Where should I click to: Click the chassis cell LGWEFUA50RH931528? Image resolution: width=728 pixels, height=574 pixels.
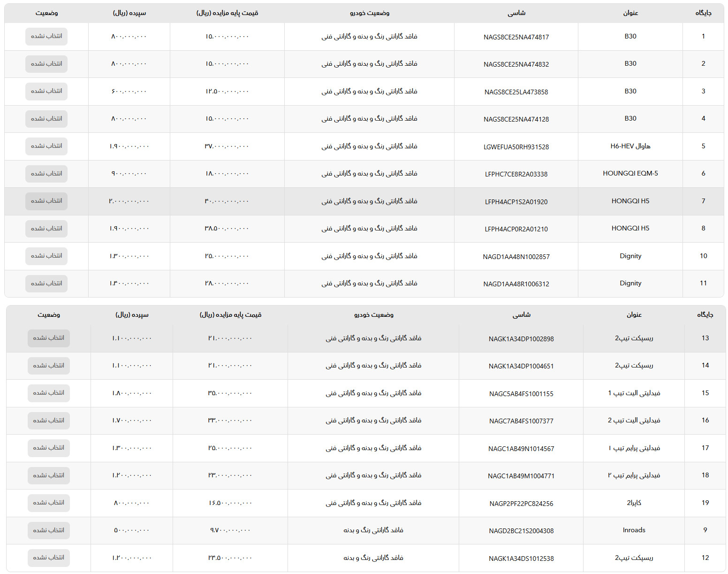point(516,147)
